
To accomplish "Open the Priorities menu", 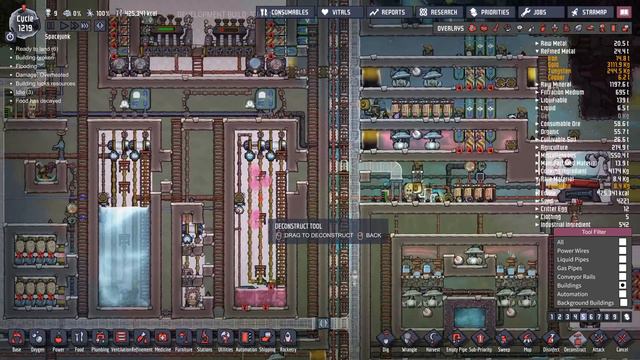I will [490, 12].
